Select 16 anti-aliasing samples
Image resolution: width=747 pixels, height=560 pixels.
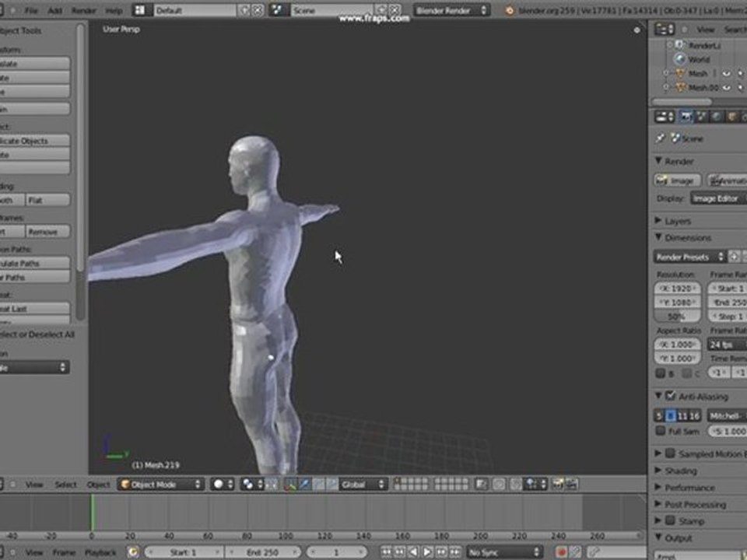click(695, 415)
